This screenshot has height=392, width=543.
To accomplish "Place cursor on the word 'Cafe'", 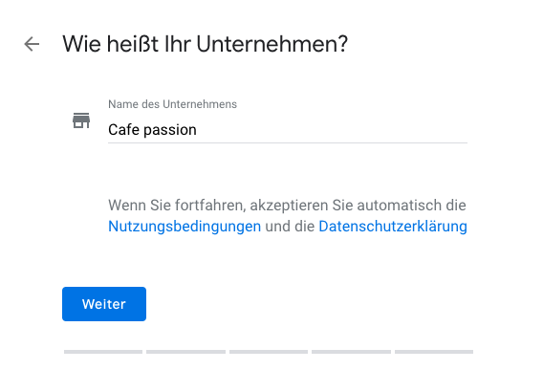I will (x=123, y=130).
